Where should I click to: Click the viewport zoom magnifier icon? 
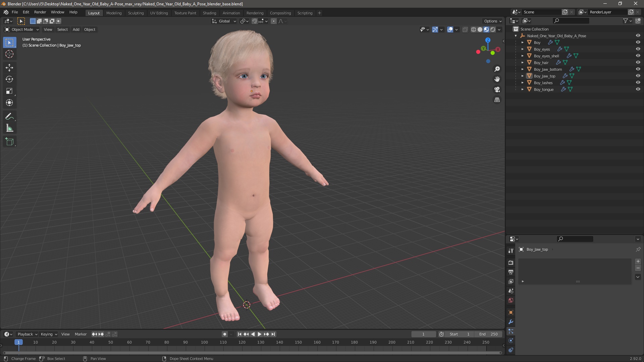(497, 69)
